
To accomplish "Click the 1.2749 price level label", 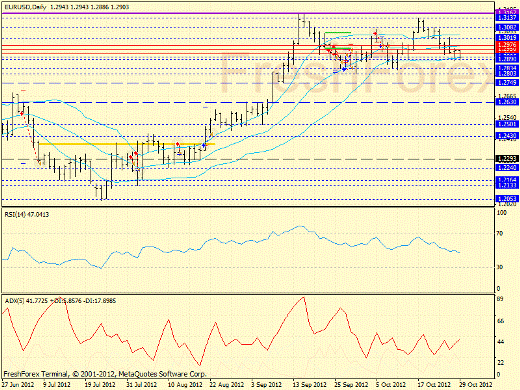I will (507, 82).
